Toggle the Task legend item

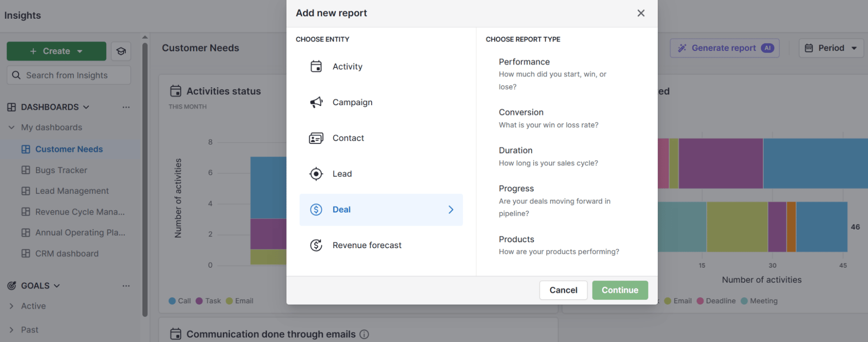tap(208, 301)
